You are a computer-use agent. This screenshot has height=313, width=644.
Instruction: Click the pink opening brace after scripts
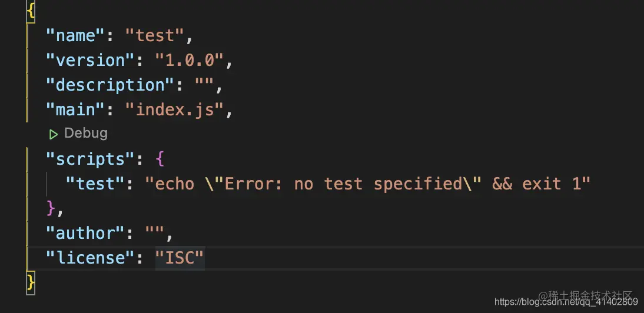(x=160, y=159)
